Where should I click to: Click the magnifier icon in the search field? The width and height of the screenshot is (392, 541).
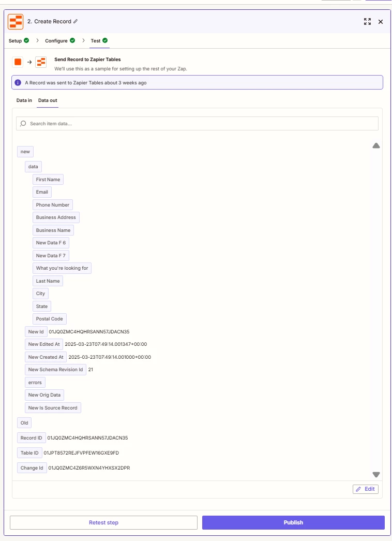tap(23, 124)
